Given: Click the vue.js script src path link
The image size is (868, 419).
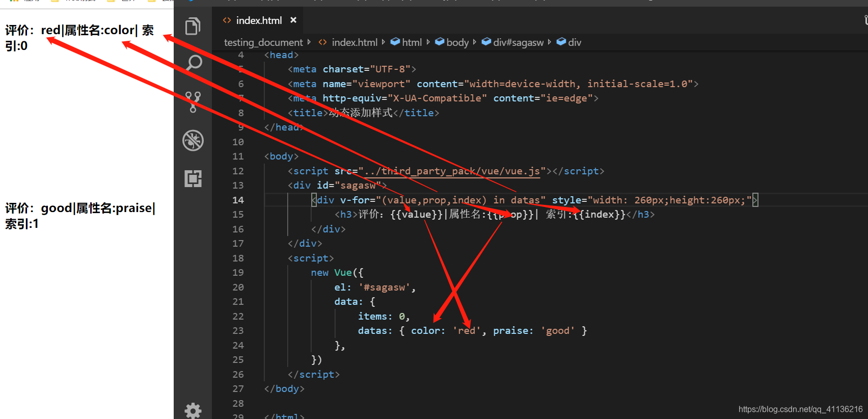Looking at the screenshot, I should click(452, 171).
